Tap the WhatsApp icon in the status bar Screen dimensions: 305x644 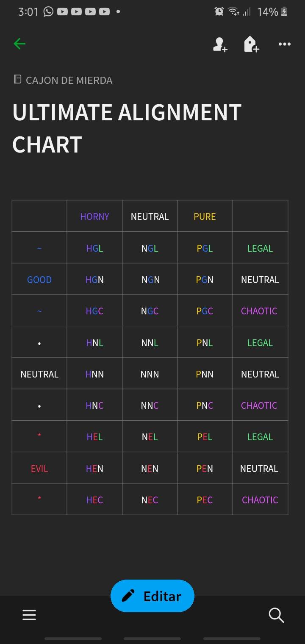[47, 11]
